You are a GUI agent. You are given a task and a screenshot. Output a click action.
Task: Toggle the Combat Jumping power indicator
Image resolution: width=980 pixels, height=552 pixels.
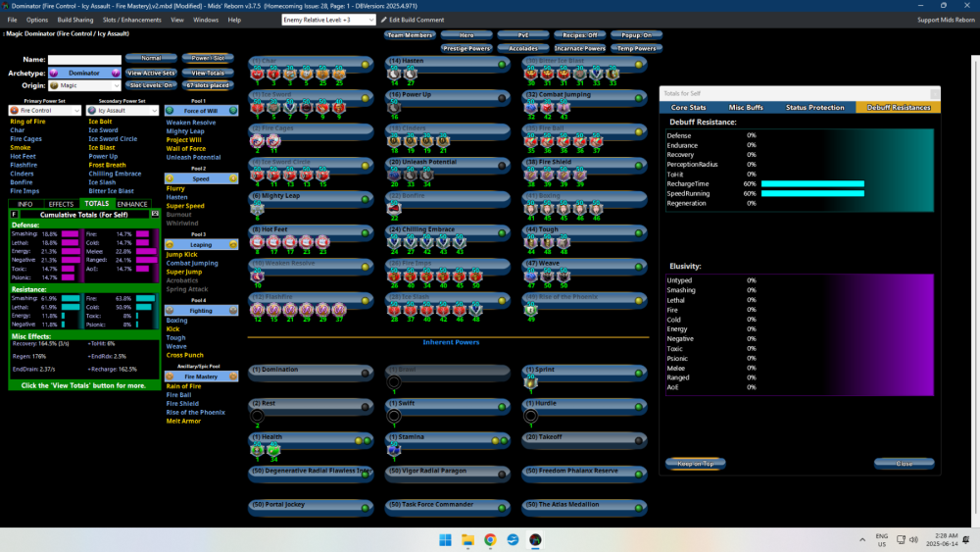(x=639, y=98)
